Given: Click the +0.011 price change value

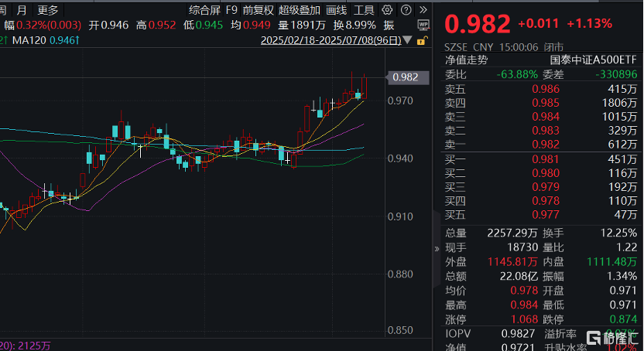Looking at the screenshot, I should [x=538, y=24].
